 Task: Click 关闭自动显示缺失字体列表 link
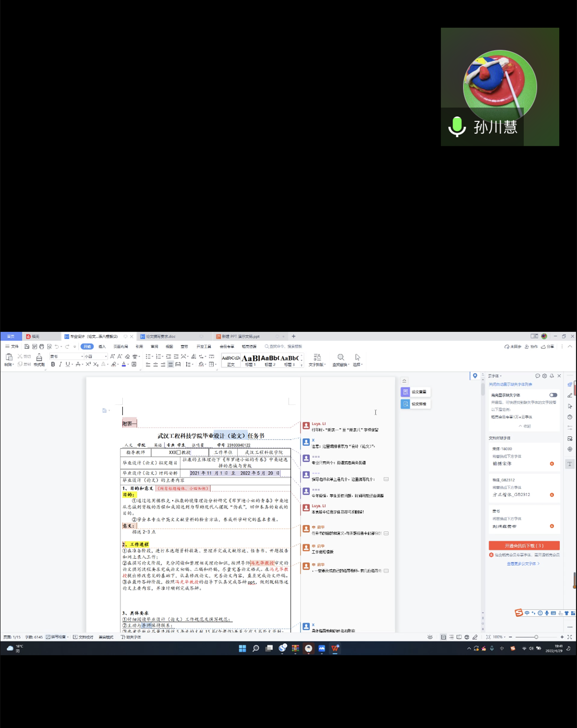tap(510, 384)
